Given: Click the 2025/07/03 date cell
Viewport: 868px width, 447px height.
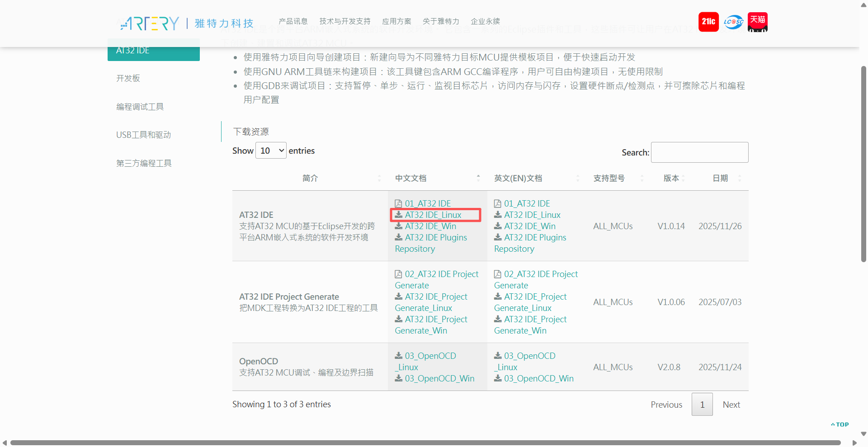Looking at the screenshot, I should [x=720, y=302].
